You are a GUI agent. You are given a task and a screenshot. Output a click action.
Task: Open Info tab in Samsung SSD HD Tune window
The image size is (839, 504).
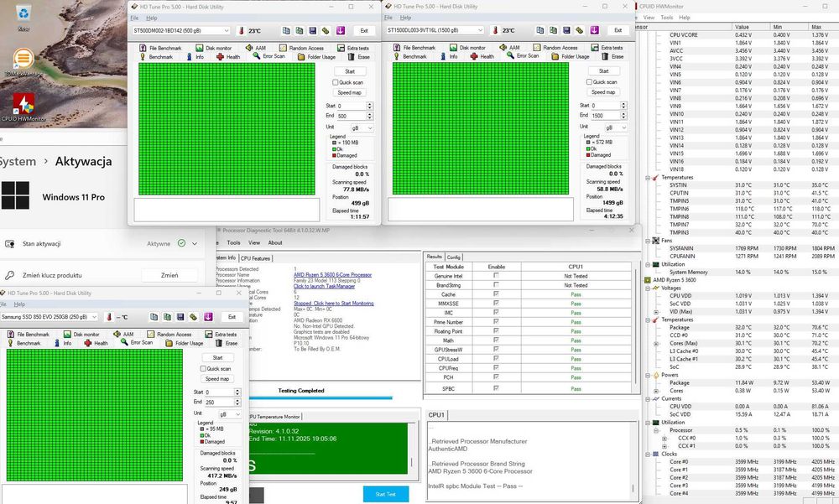coord(63,343)
